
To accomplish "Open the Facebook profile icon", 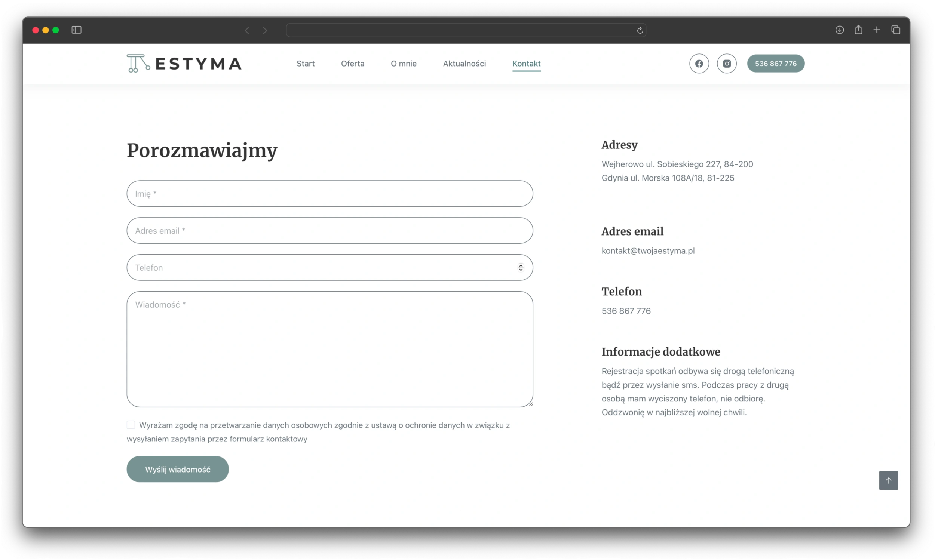I will pyautogui.click(x=699, y=64).
